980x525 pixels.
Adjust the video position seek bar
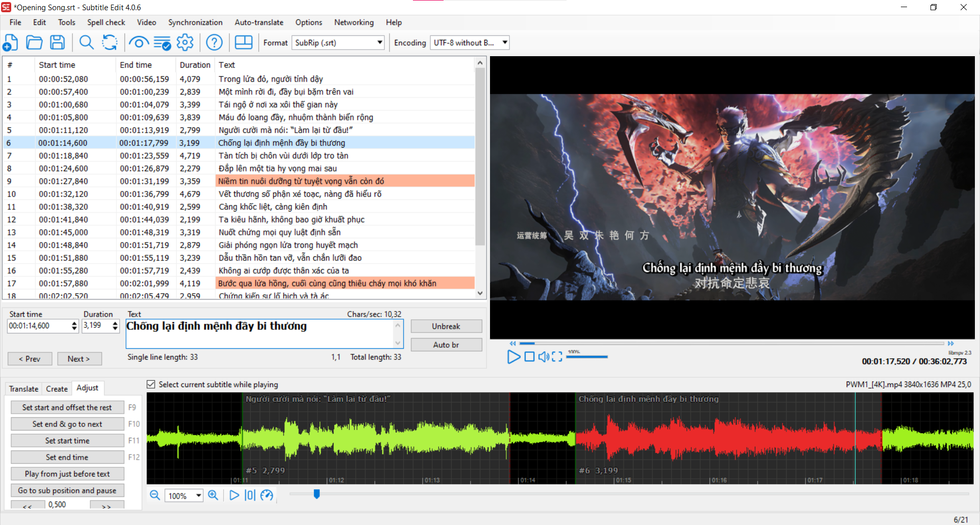[731, 344]
